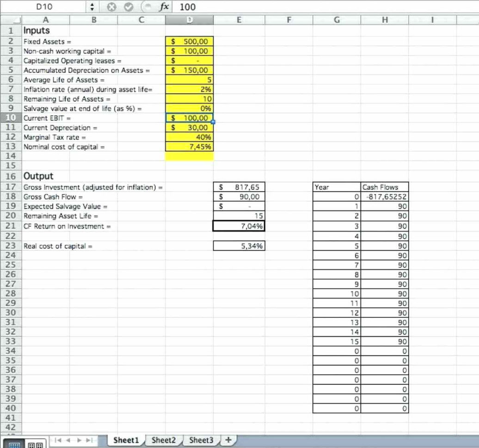Select the Sheet1 tab

click(x=125, y=440)
